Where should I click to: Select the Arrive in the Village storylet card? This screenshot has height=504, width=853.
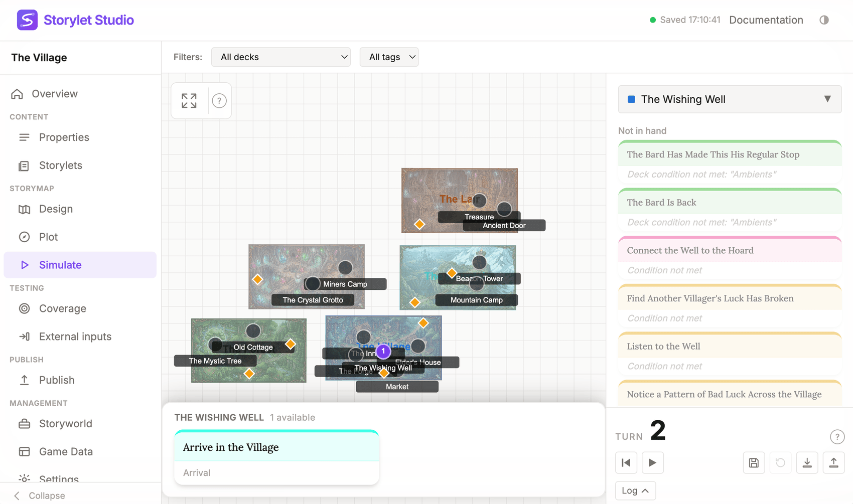point(276,457)
